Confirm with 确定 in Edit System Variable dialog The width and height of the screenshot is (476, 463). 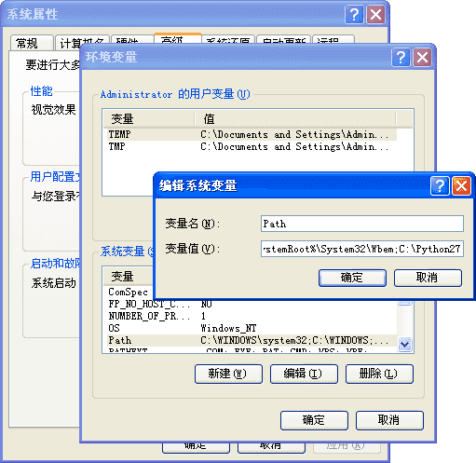tap(352, 278)
